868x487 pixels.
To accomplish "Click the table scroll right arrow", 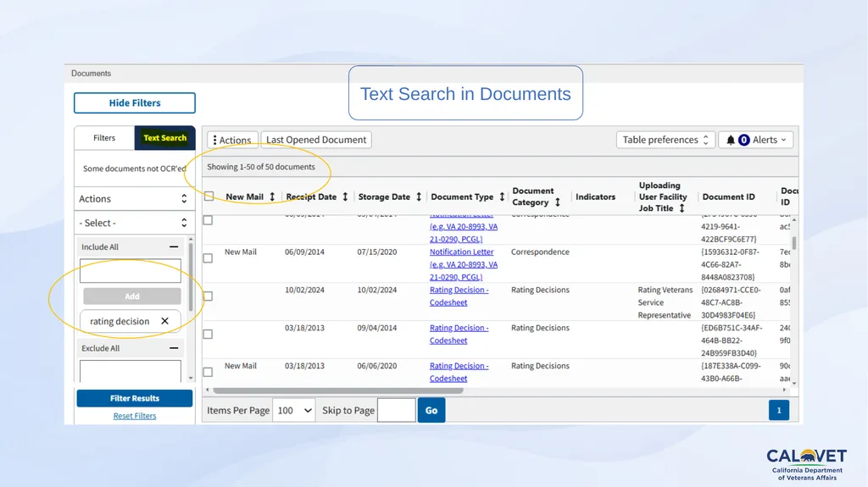I will point(784,390).
